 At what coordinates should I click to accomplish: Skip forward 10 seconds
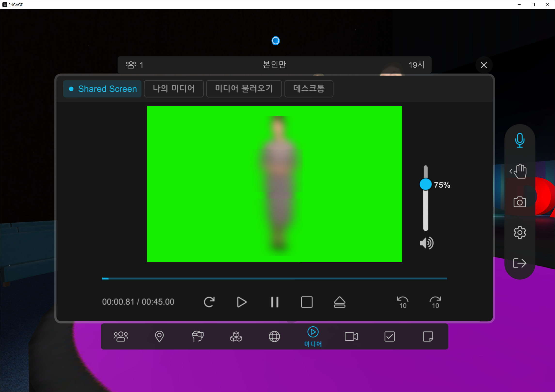[x=435, y=302]
